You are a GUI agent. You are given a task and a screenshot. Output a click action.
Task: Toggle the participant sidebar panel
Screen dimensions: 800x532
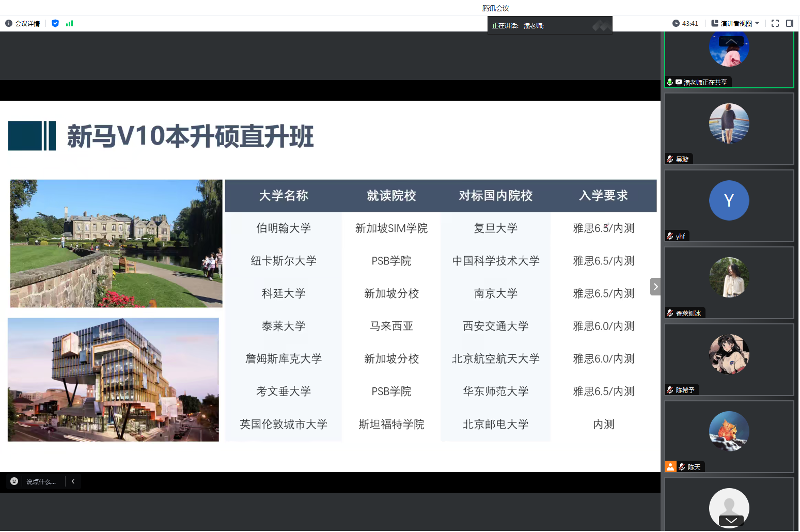[x=789, y=23]
